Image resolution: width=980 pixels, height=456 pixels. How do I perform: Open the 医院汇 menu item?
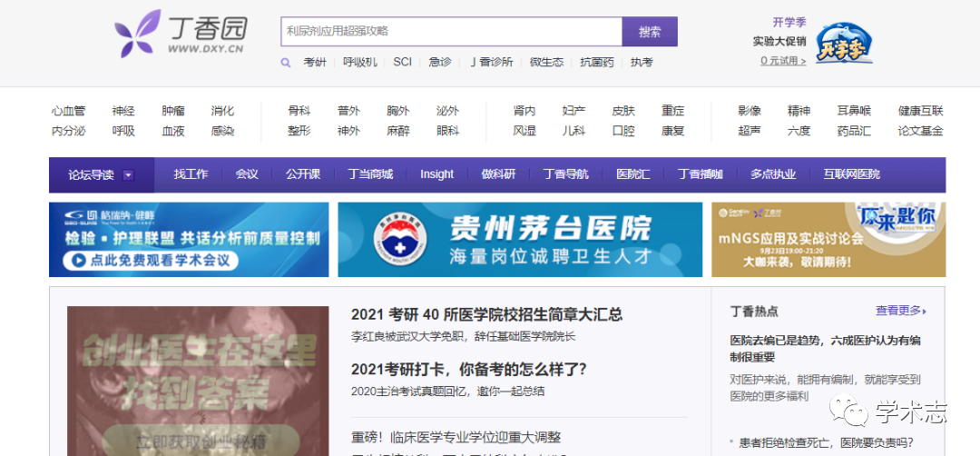(633, 174)
